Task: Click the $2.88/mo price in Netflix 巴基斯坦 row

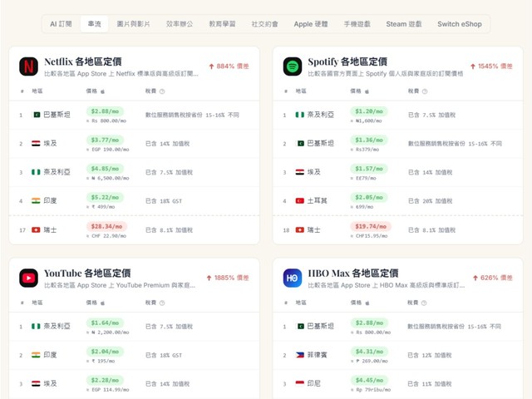Action: (106, 111)
